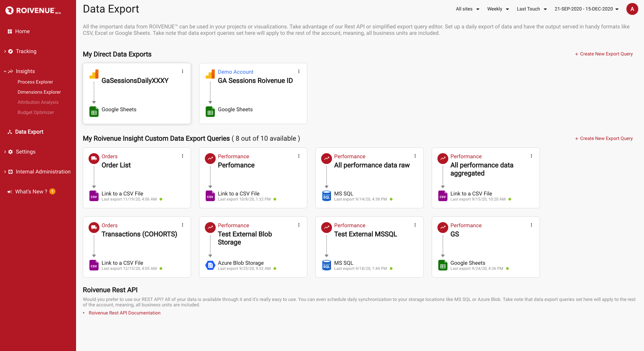Open the Weekly period dropdown

pos(498,9)
